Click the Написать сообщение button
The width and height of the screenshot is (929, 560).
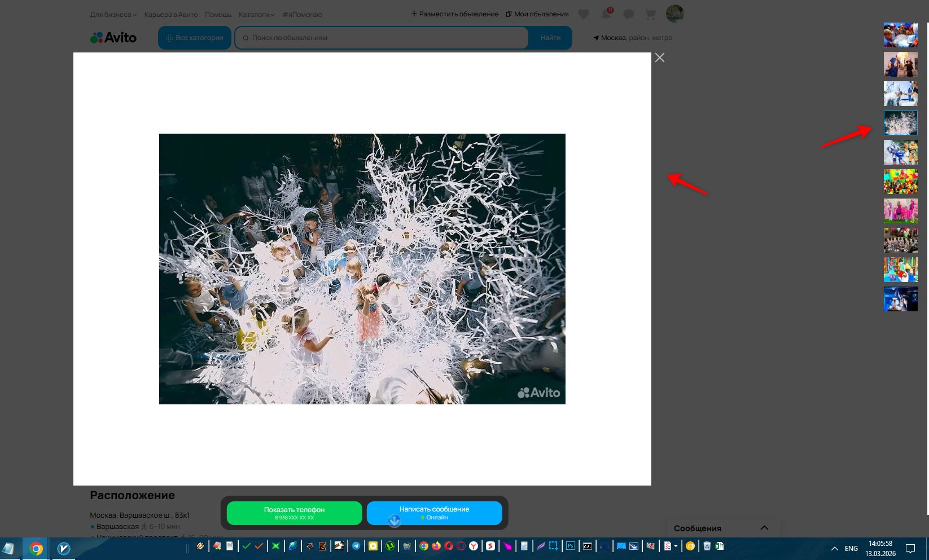[434, 513]
